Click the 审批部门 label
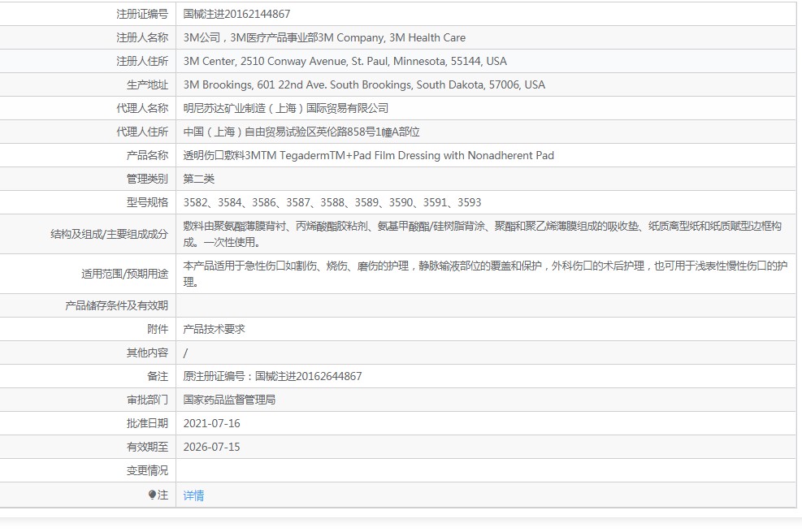 pos(147,400)
